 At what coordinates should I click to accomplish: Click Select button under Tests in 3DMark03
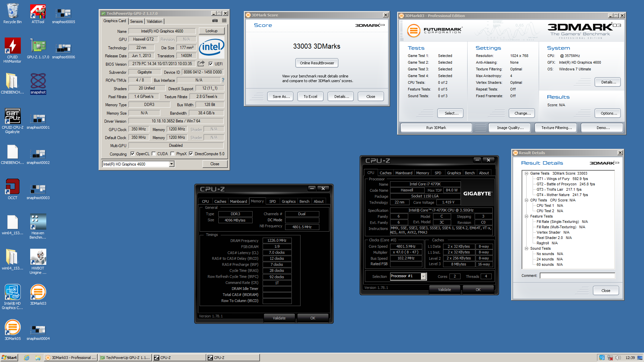[450, 113]
